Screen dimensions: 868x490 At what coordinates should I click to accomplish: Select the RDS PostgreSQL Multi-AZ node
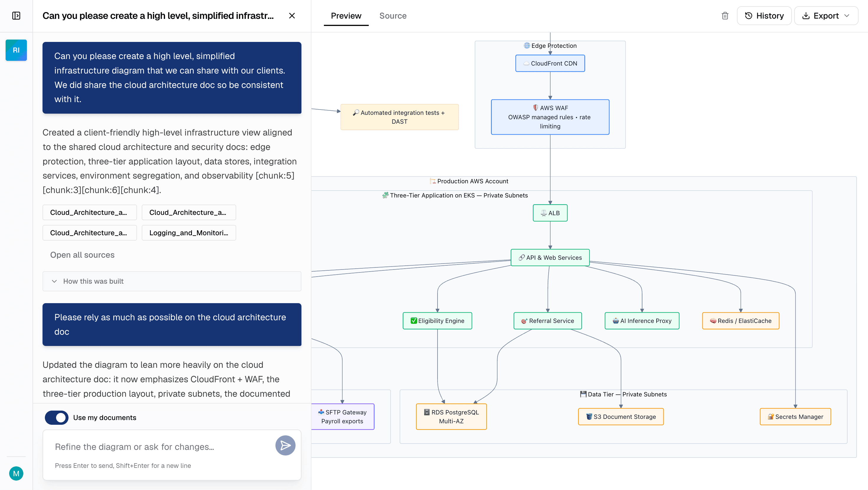point(451,416)
